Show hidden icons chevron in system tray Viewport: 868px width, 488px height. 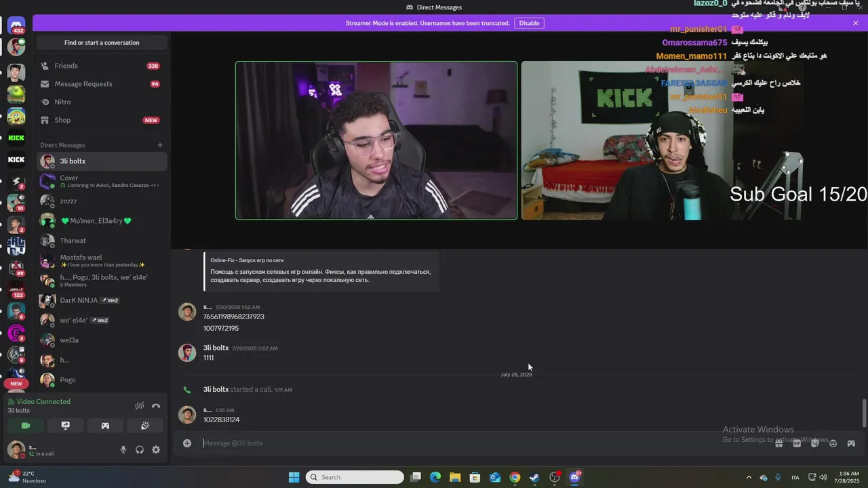tap(749, 477)
